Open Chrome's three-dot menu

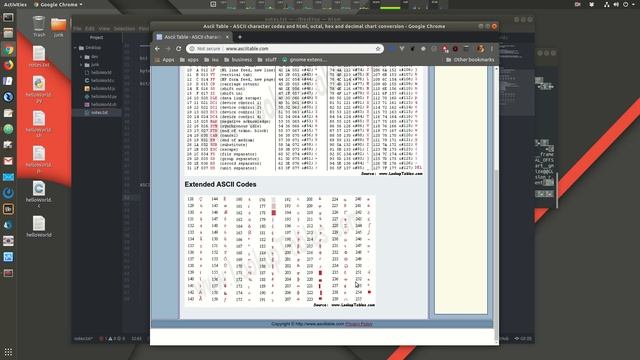coord(492,49)
